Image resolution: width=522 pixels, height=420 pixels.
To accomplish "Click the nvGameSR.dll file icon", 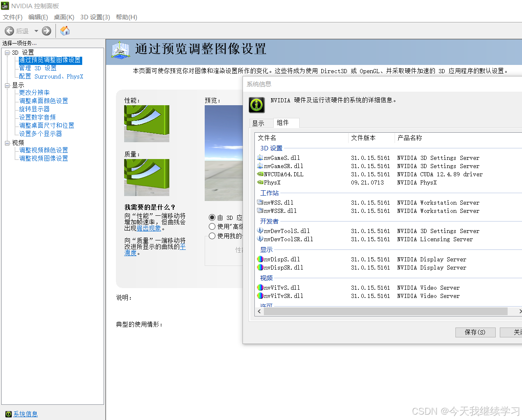I will coord(260,166).
